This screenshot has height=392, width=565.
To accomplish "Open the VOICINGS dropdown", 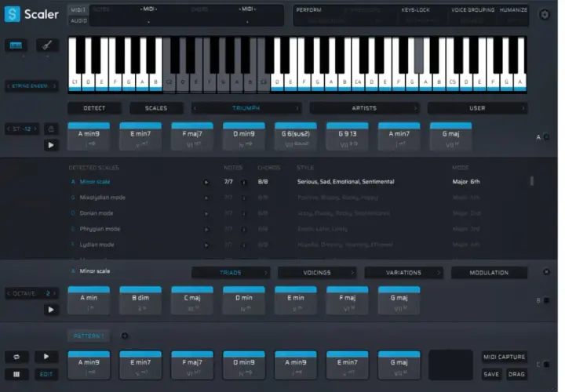I will click(317, 273).
